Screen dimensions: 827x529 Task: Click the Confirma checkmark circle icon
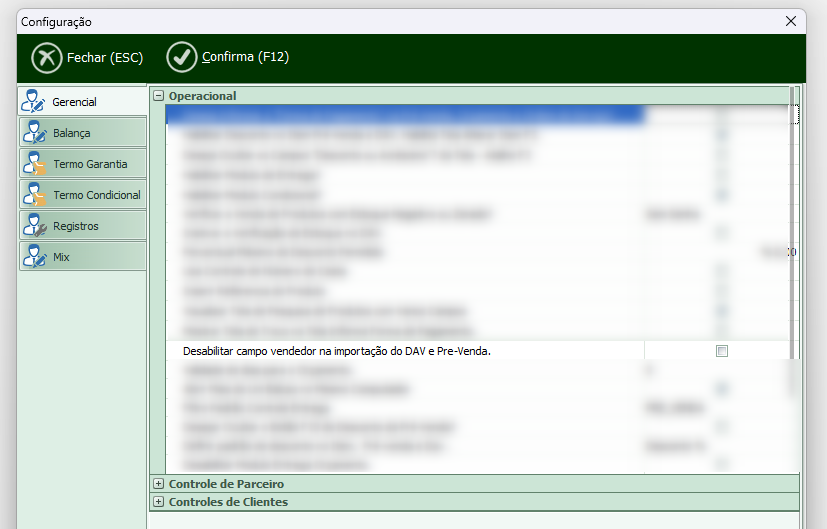coord(181,57)
